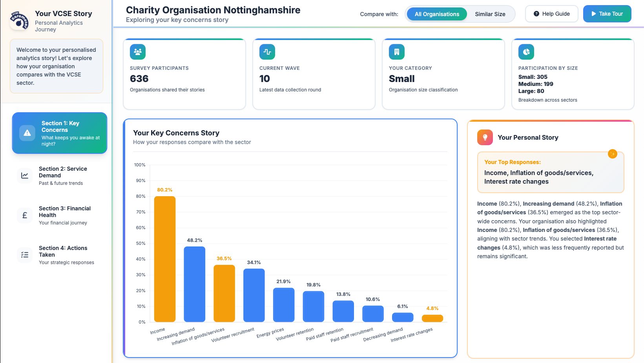The height and width of the screenshot is (363, 644).
Task: Click the welcome message panel
Action: pos(56,66)
